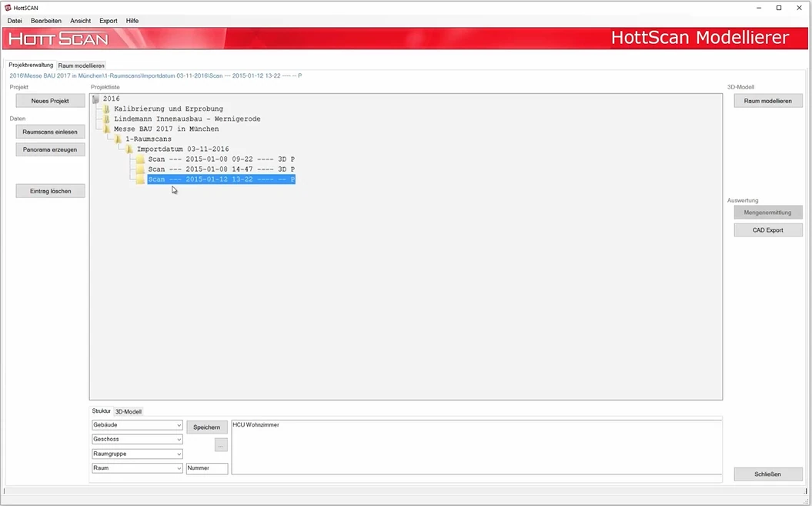Image resolution: width=812 pixels, height=506 pixels.
Task: Open the Geschoss dropdown
Action: pyautogui.click(x=137, y=439)
